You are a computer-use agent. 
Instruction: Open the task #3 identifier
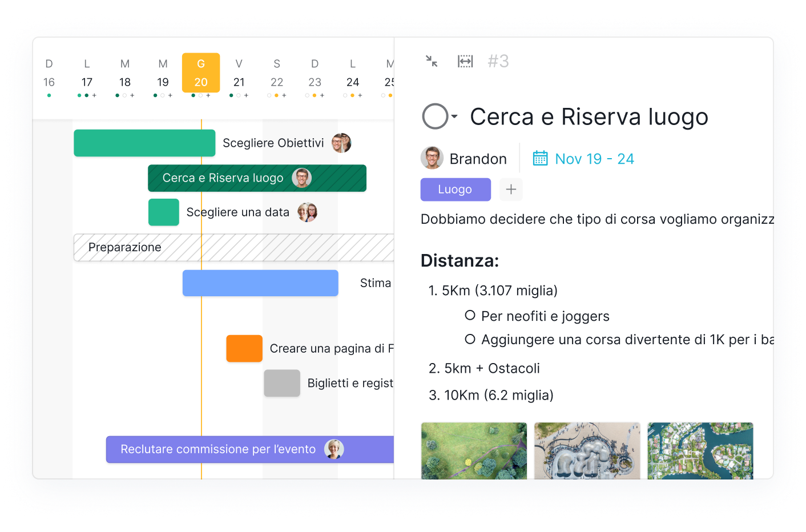pyautogui.click(x=498, y=61)
